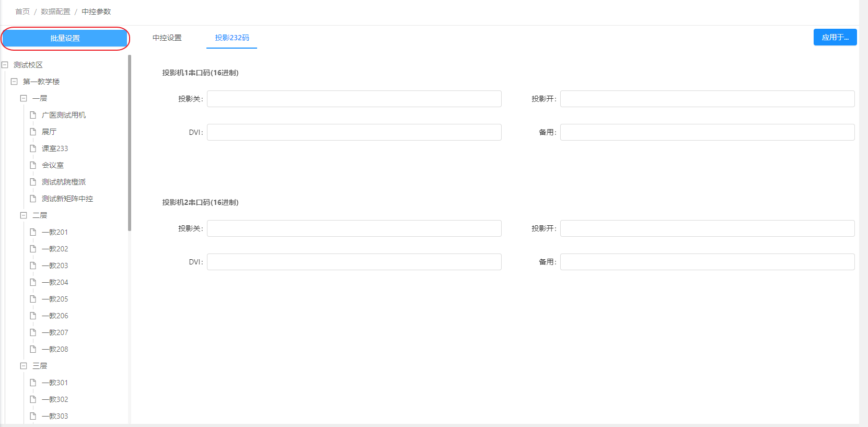Focus projector 1 备用 input field
Viewport: 868px width, 427px height.
click(x=708, y=132)
